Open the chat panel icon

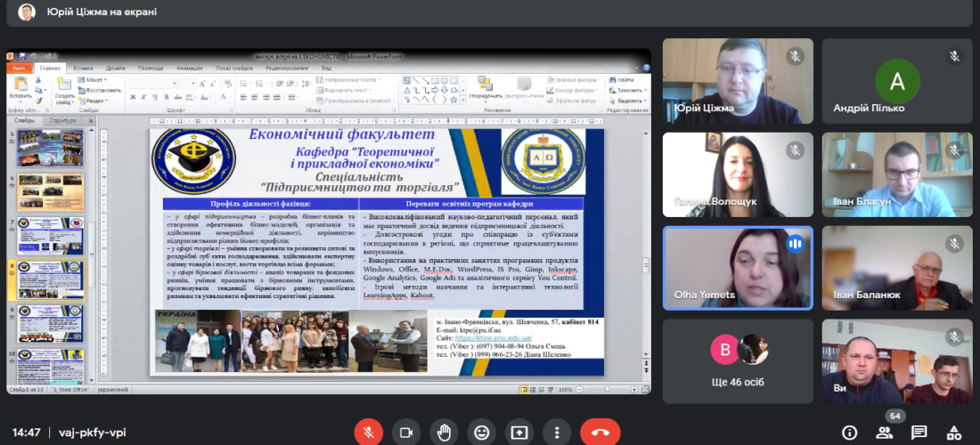coord(919,433)
